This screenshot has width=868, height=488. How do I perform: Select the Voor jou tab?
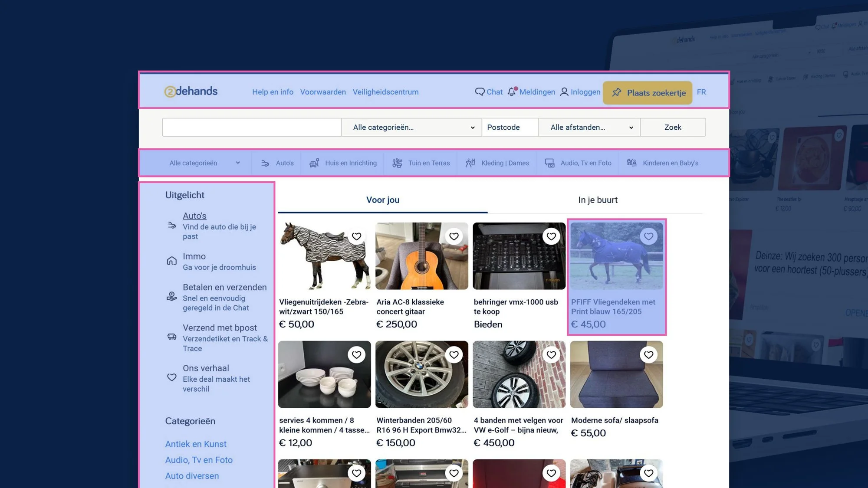pos(382,200)
